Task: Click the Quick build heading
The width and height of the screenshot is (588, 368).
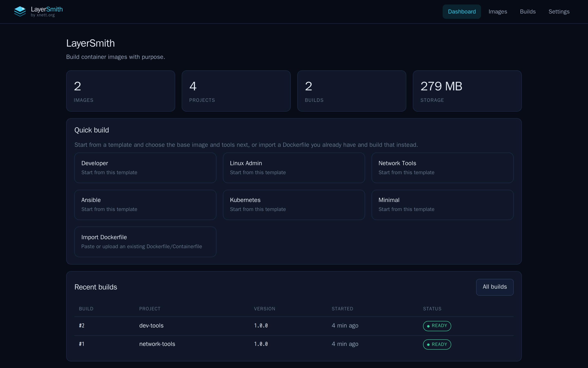Action: coord(92,130)
